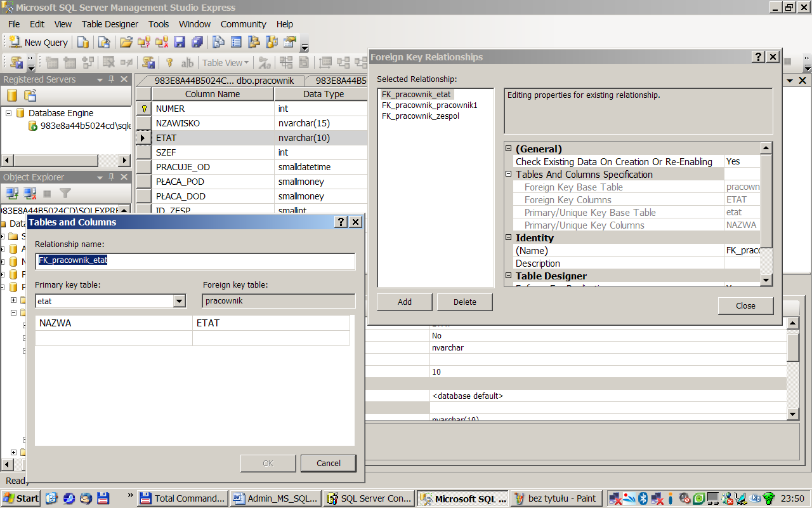This screenshot has height=508, width=812.
Task: Open the View menu
Action: click(63, 24)
